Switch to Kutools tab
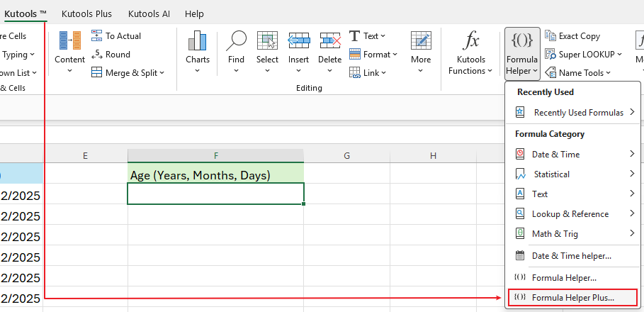The image size is (644, 312). tap(26, 13)
